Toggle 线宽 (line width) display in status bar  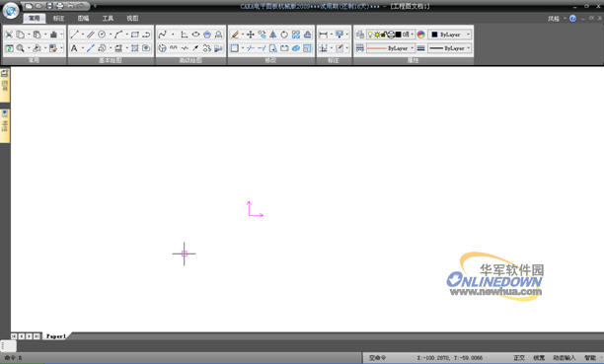pos(539,358)
